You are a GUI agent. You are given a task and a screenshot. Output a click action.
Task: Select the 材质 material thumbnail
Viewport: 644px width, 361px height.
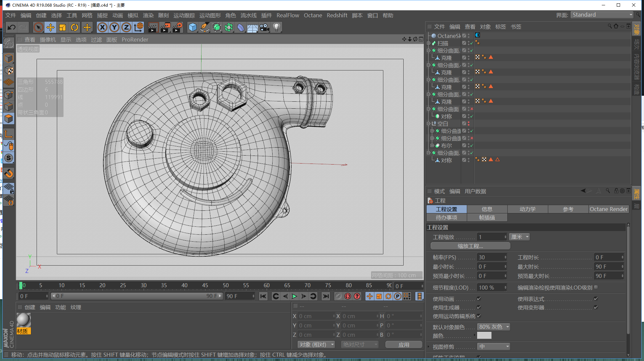pyautogui.click(x=24, y=323)
